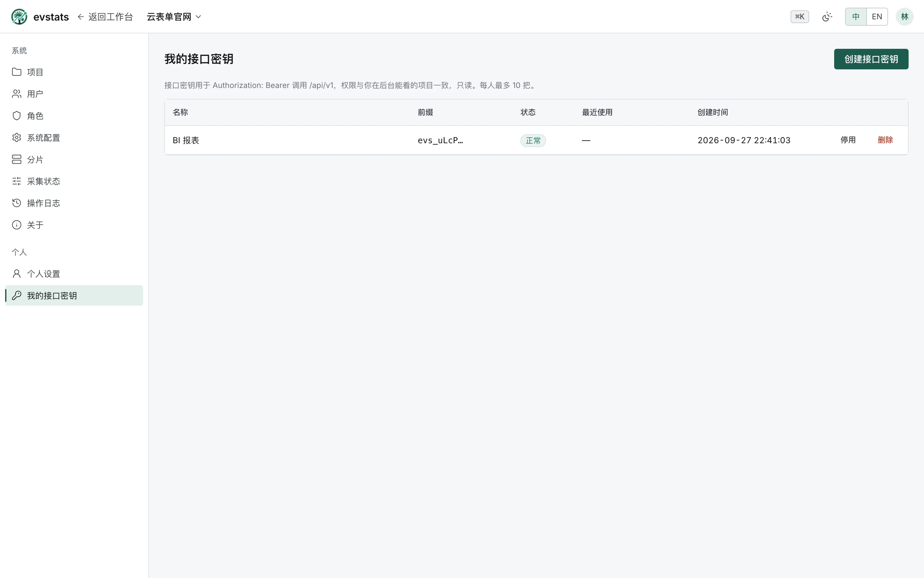Open 个人设置 menu item
The image size is (924, 578).
[74, 274]
